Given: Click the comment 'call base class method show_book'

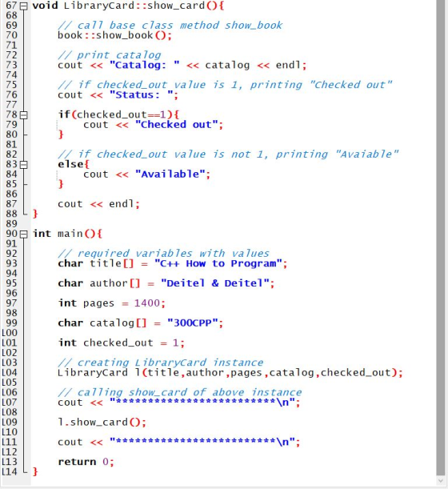Looking at the screenshot, I should pyautogui.click(x=170, y=26).
